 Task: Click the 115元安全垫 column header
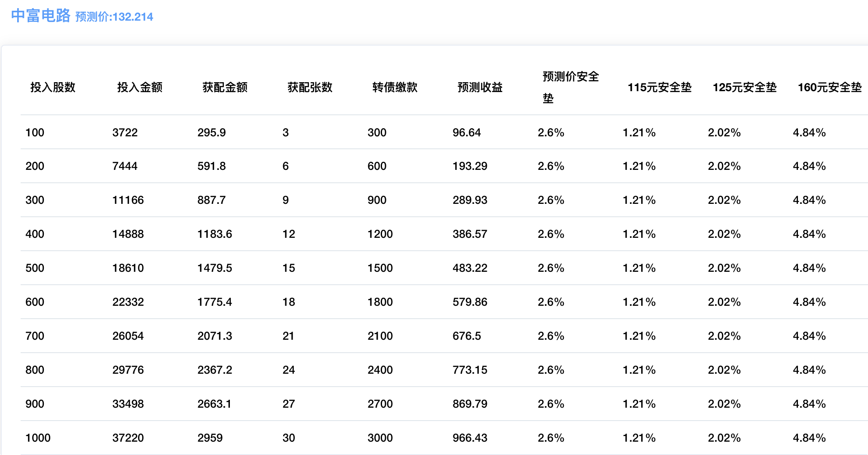tap(659, 87)
